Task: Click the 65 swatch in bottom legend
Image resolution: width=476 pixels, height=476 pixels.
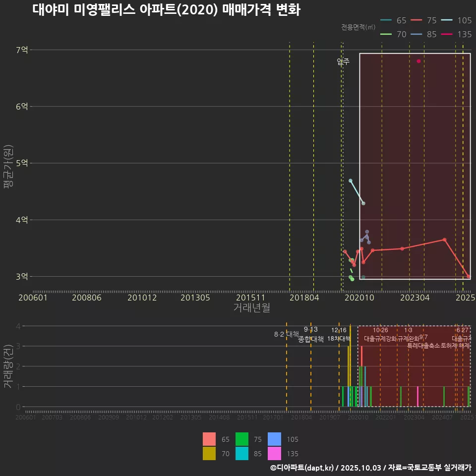Action: (x=208, y=439)
